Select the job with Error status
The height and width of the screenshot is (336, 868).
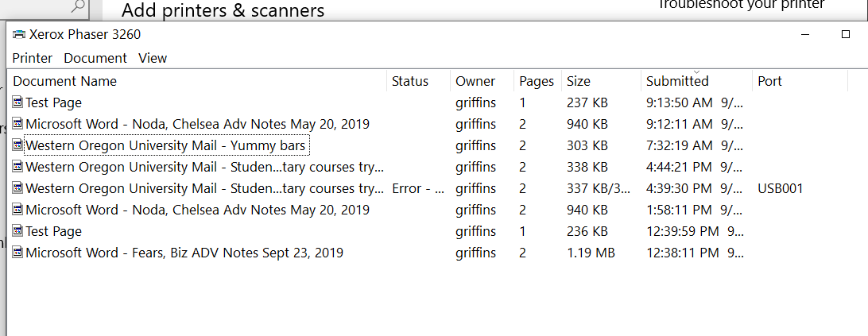[x=408, y=188]
